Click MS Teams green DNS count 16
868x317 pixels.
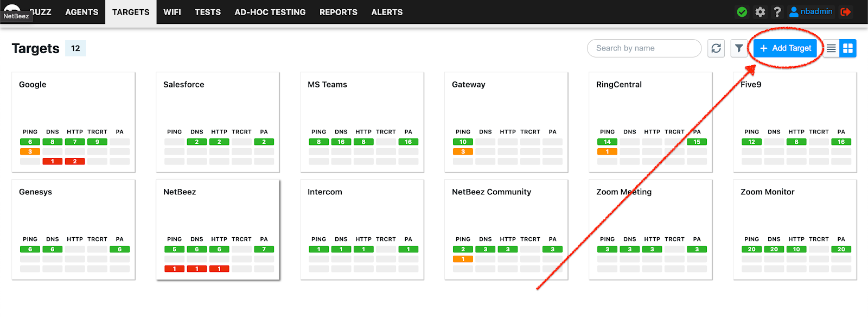(341, 142)
